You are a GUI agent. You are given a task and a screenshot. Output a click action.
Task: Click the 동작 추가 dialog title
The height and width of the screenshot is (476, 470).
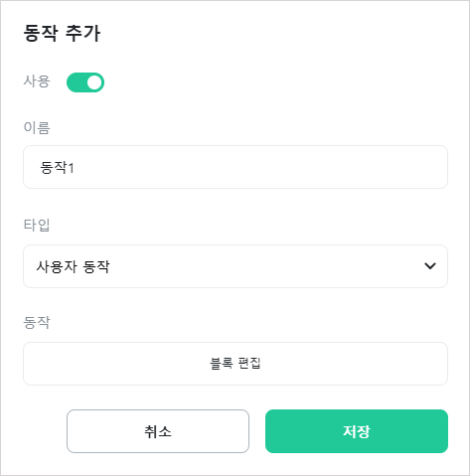click(62, 33)
